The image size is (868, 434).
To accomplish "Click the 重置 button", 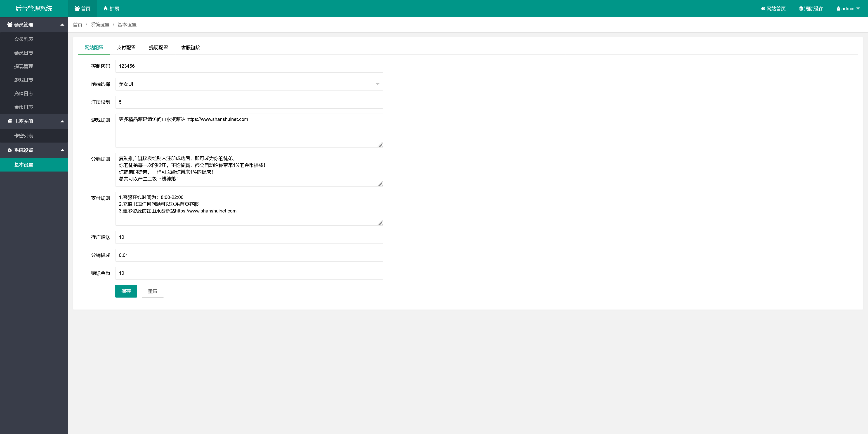I will (153, 291).
